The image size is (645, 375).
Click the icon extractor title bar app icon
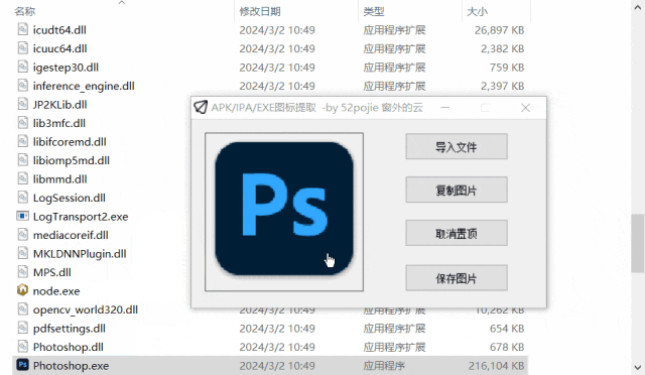(x=200, y=107)
